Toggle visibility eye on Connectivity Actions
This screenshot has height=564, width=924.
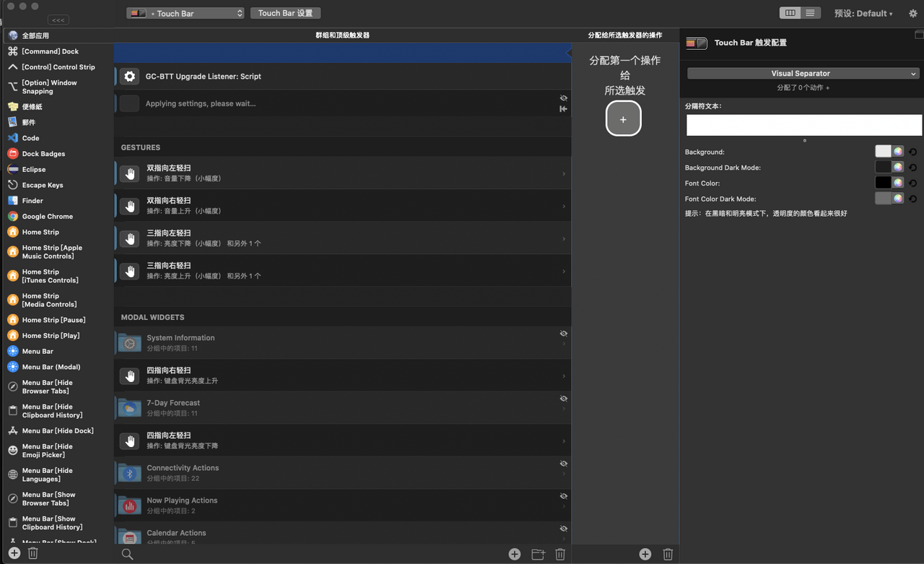(x=563, y=464)
